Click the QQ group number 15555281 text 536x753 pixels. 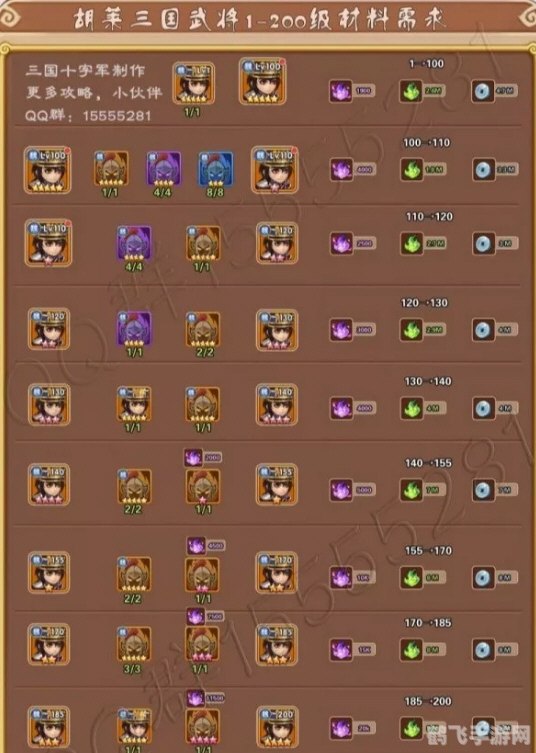point(117,116)
